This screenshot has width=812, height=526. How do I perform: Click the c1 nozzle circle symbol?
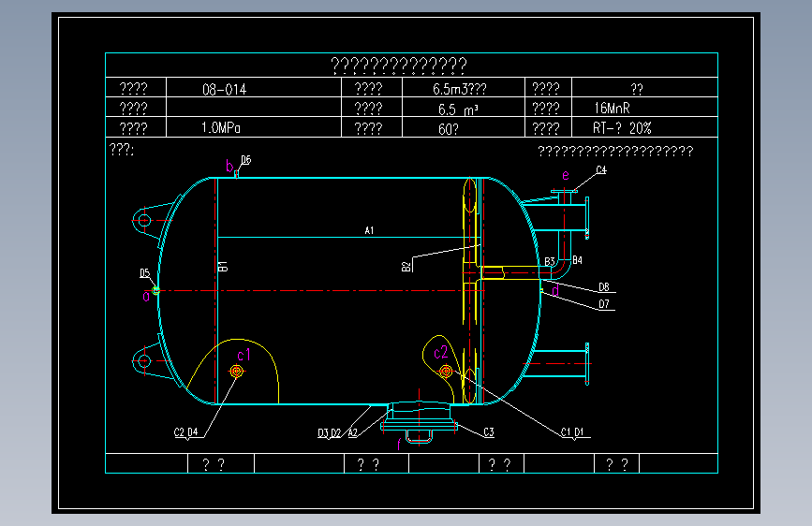click(x=237, y=372)
